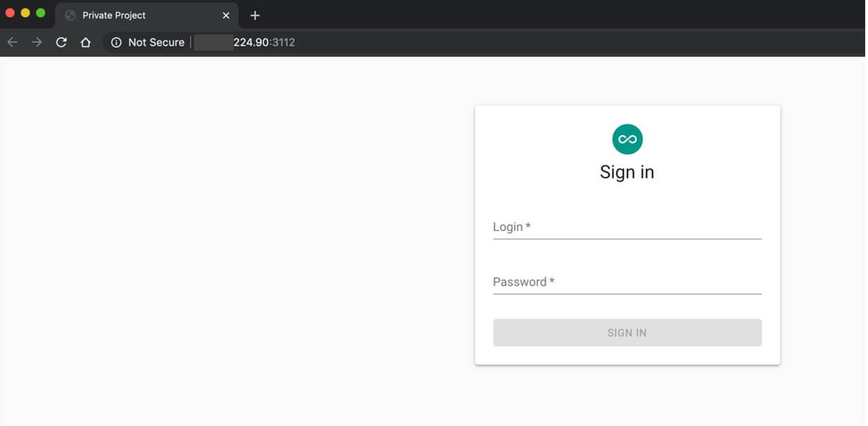Open a new browser tab with the plus icon
The image size is (868, 426).
pyautogui.click(x=255, y=15)
